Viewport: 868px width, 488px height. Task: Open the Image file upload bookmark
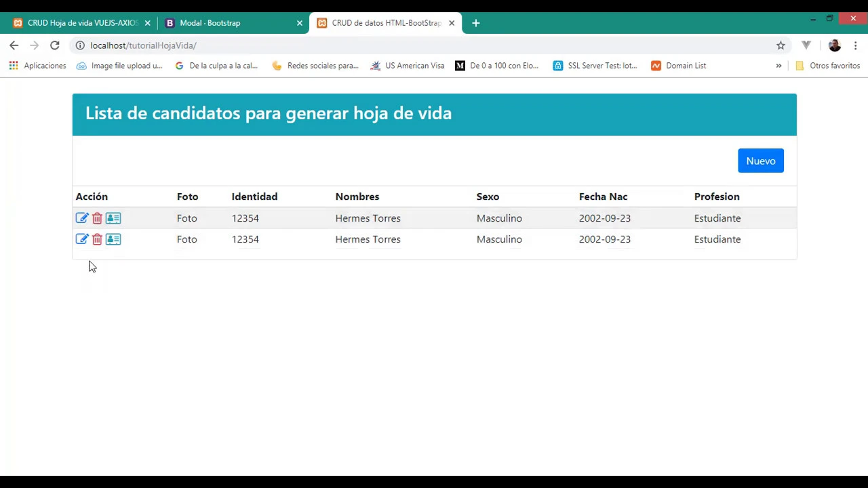120,66
